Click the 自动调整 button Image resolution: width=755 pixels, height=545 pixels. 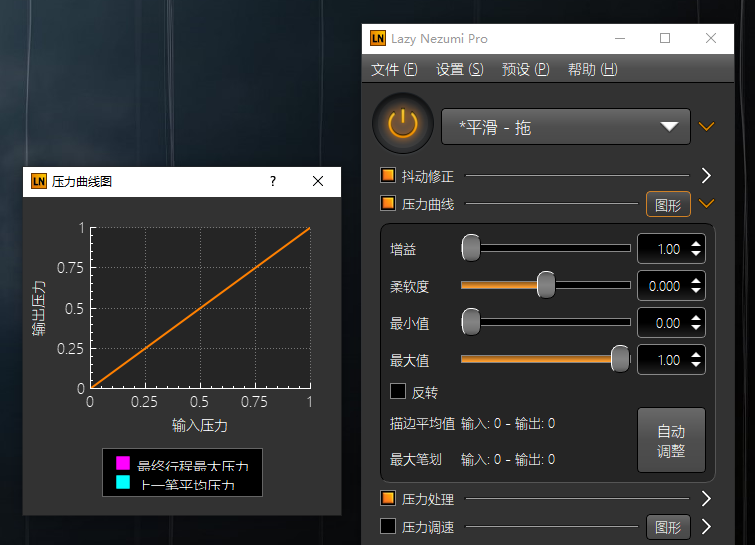[671, 441]
